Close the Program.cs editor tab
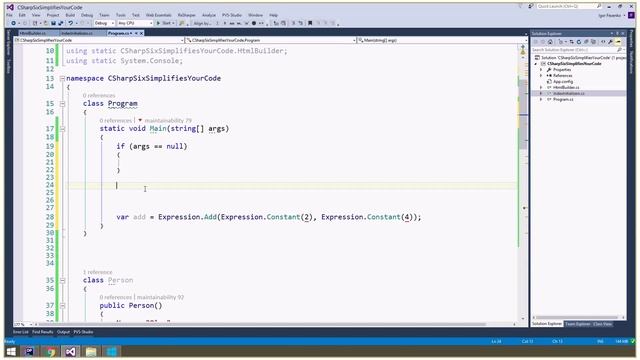 pyautogui.click(x=142, y=33)
